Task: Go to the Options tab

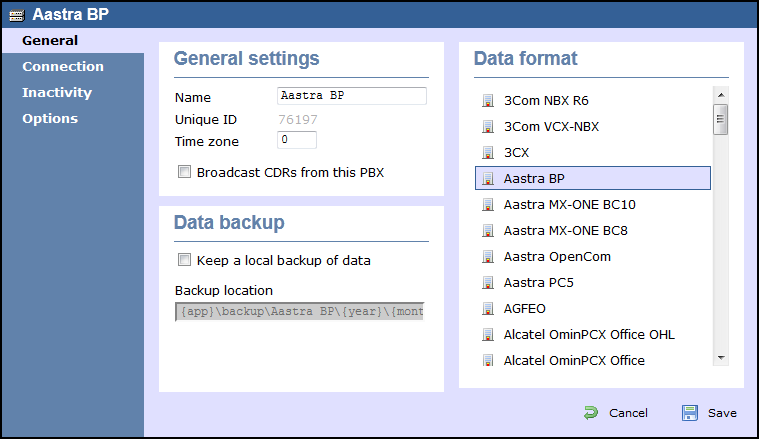Action: coord(50,119)
